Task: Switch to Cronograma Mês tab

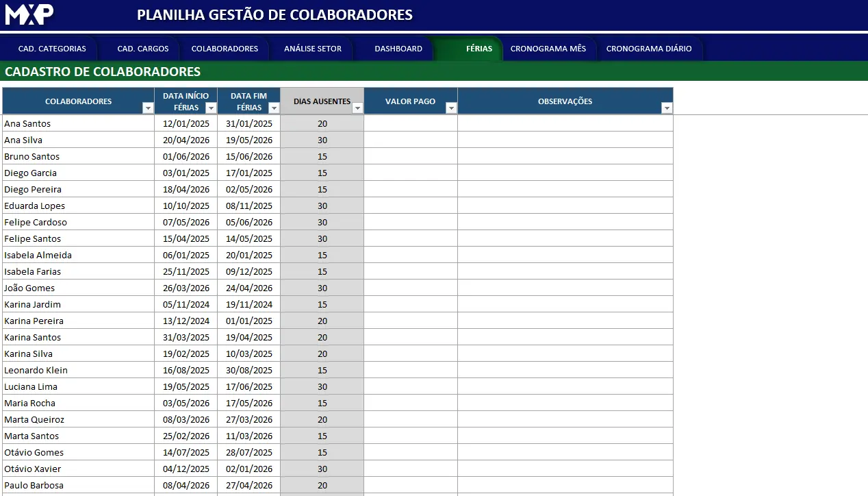Action: [548, 49]
